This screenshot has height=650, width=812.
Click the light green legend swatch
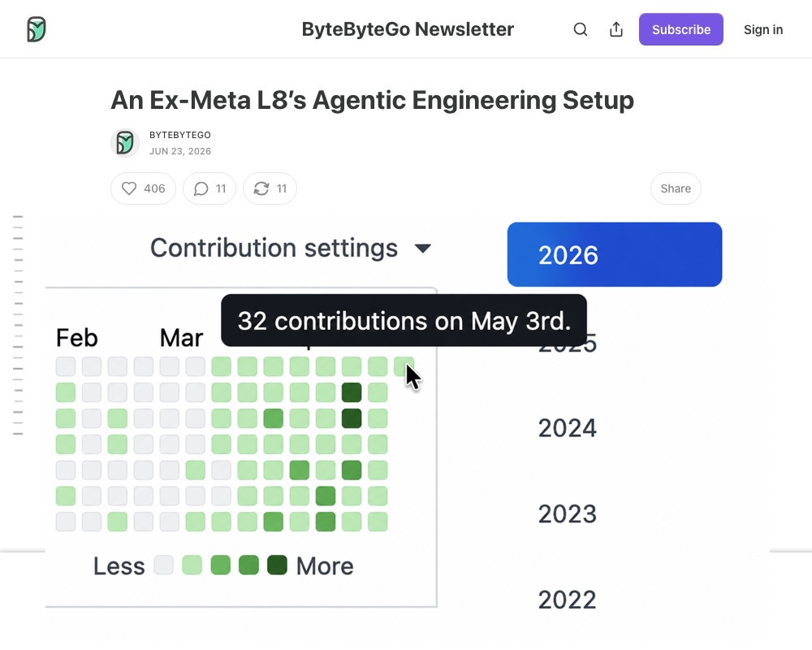192,565
